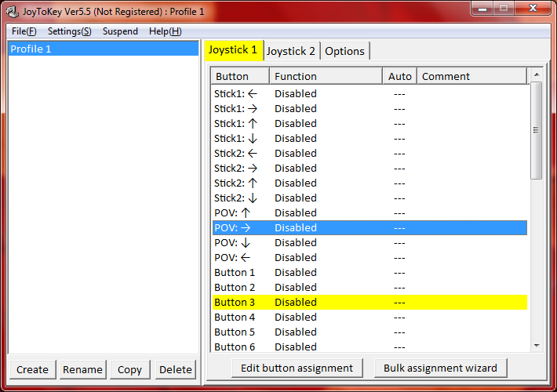Viewport: 557px width, 392px height.
Task: Select the Stick1 right arrow row
Action: [x=370, y=109]
